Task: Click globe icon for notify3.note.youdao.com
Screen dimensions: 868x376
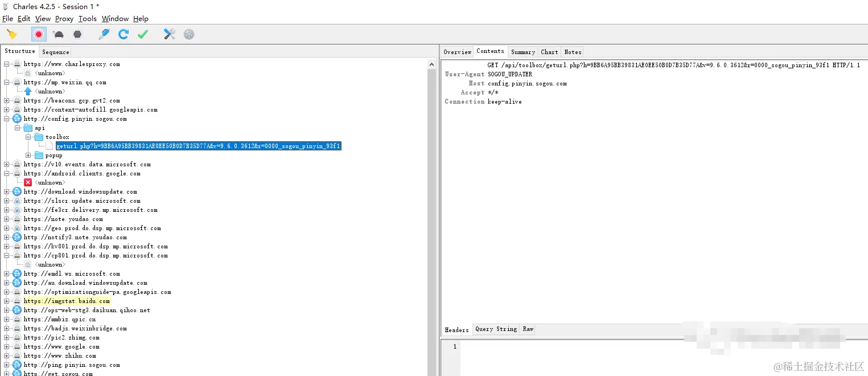Action: 17,238
